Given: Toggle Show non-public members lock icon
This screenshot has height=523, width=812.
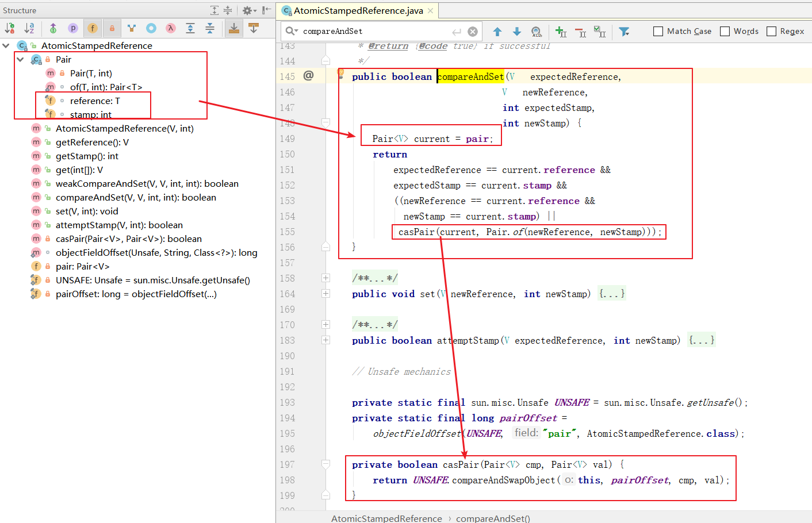Looking at the screenshot, I should (x=112, y=28).
